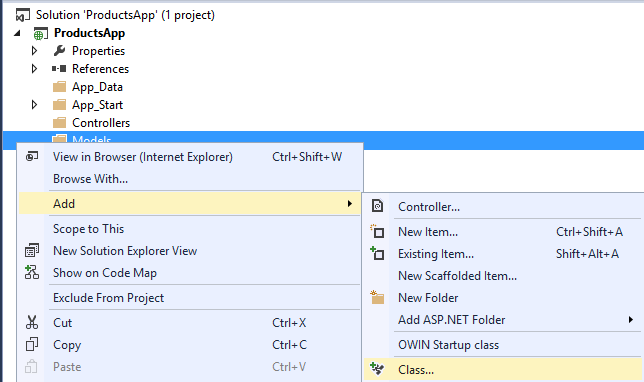Collapse the ProductsApp project node
Screen dimensions: 644x382
coord(17,33)
